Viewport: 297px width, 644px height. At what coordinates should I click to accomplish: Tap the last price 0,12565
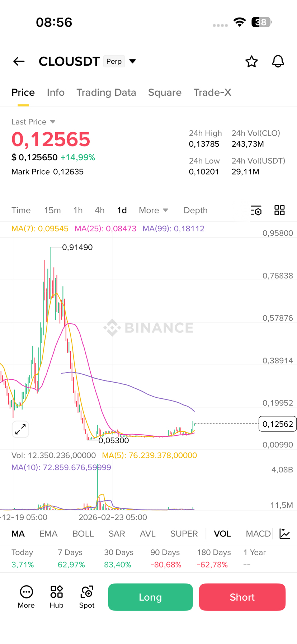pos(51,139)
